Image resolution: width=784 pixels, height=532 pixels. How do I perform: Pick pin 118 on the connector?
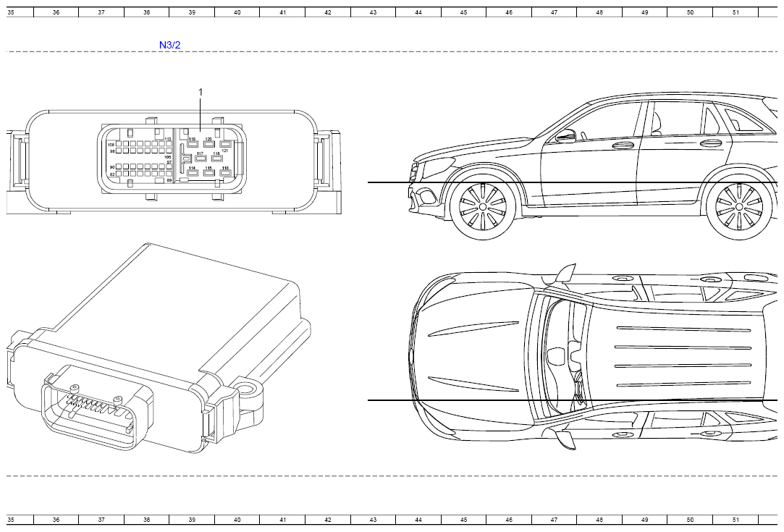point(216,158)
